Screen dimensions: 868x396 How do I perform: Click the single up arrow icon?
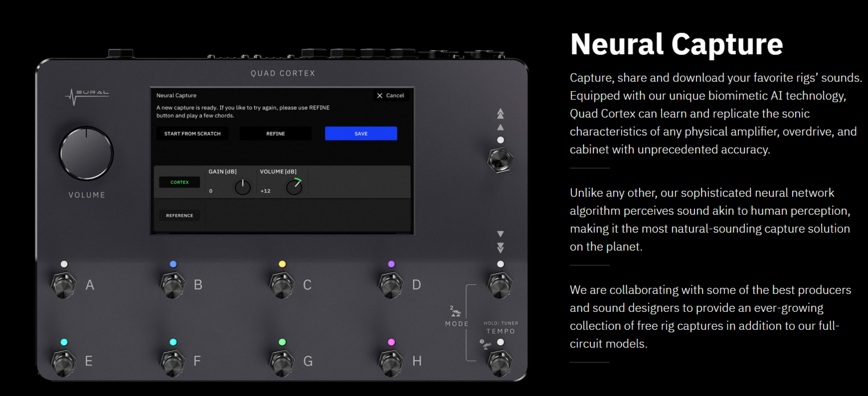point(500,127)
